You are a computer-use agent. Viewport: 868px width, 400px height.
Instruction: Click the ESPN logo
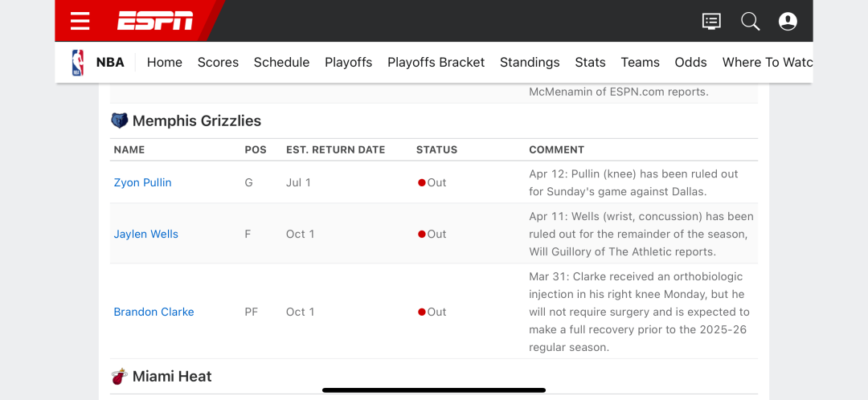pos(155,21)
